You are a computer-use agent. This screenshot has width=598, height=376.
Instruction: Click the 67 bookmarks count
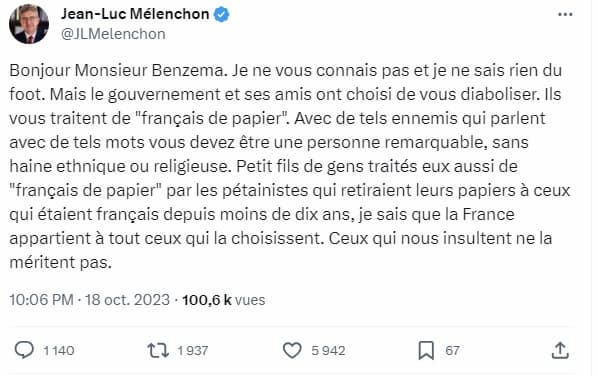click(x=452, y=350)
